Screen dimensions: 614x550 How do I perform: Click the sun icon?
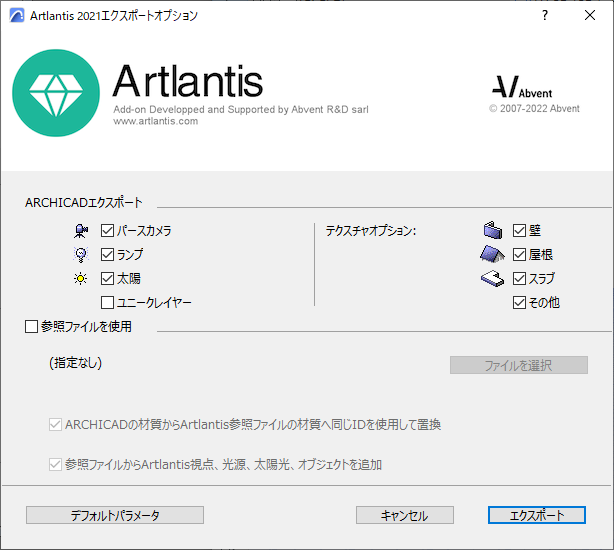(x=81, y=279)
